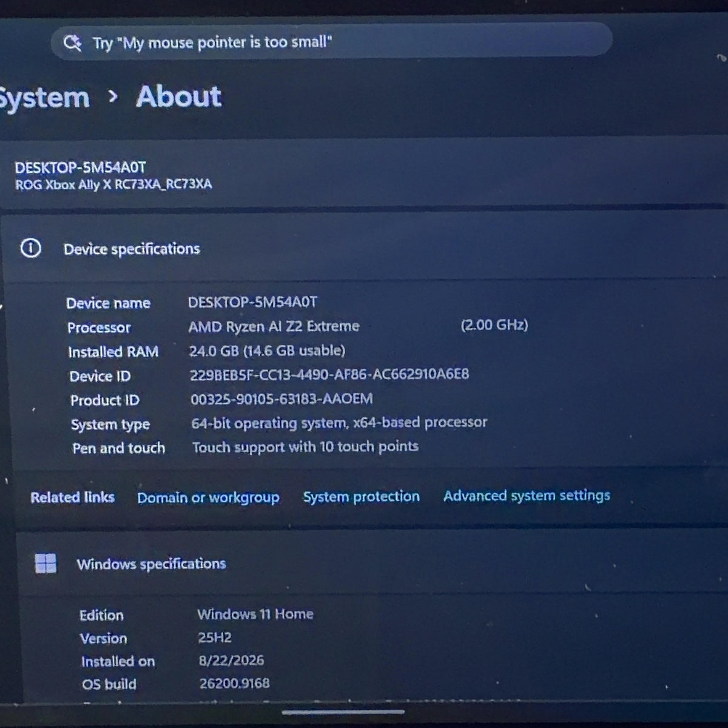Click the OS build label

109,684
